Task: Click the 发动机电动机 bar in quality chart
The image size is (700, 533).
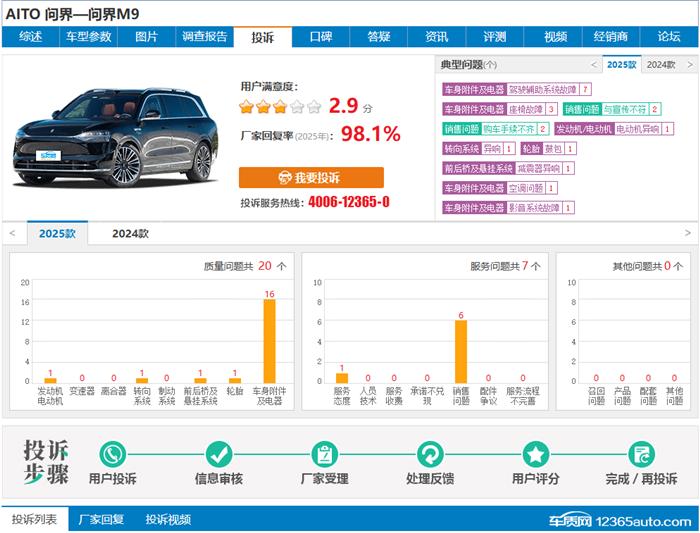Action: pos(50,380)
